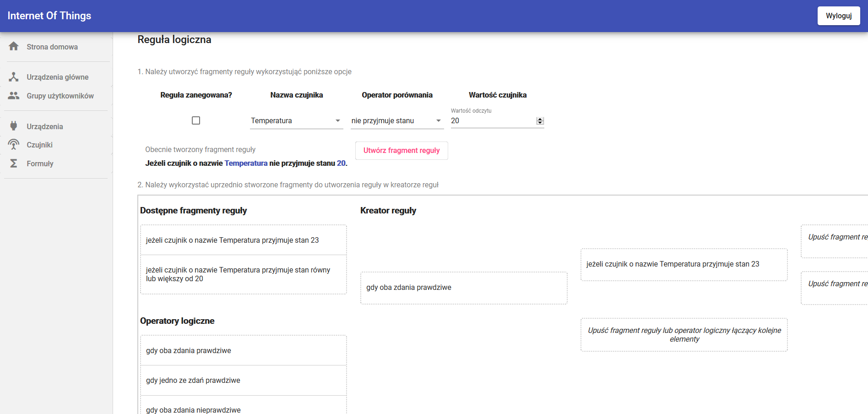
Task: Log out with the Wyloguj button
Action: 839,16
